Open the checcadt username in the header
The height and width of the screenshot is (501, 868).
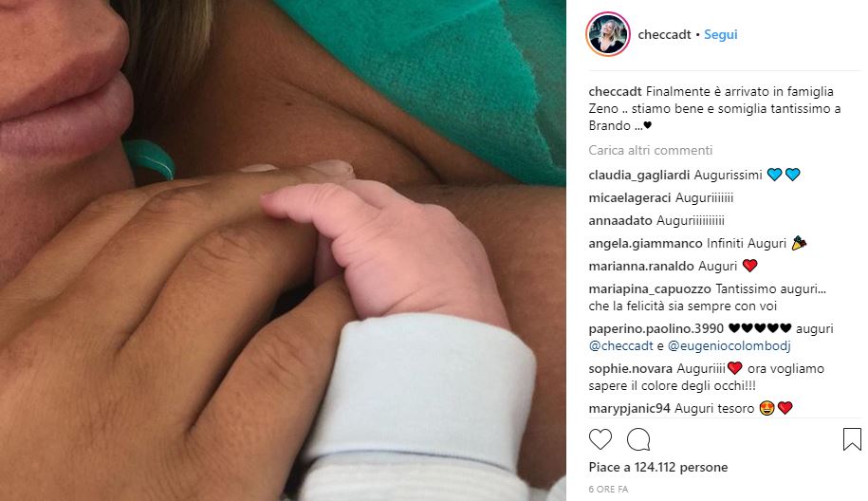[x=664, y=34]
